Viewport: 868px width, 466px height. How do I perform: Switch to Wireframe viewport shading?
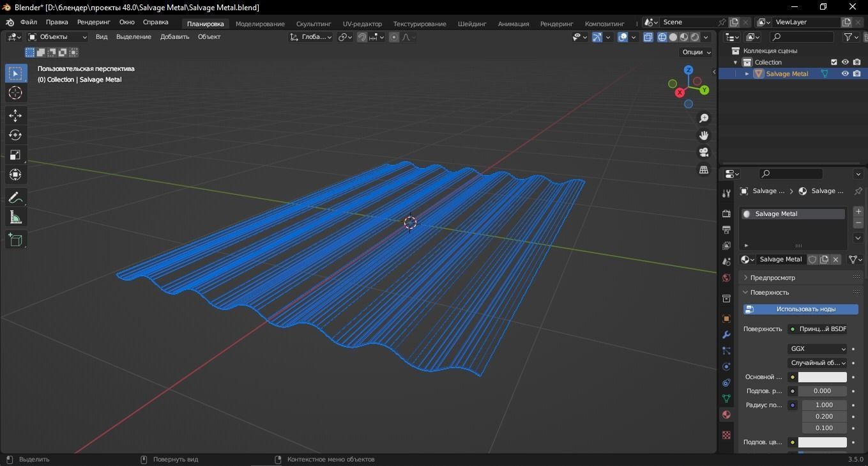coord(662,37)
